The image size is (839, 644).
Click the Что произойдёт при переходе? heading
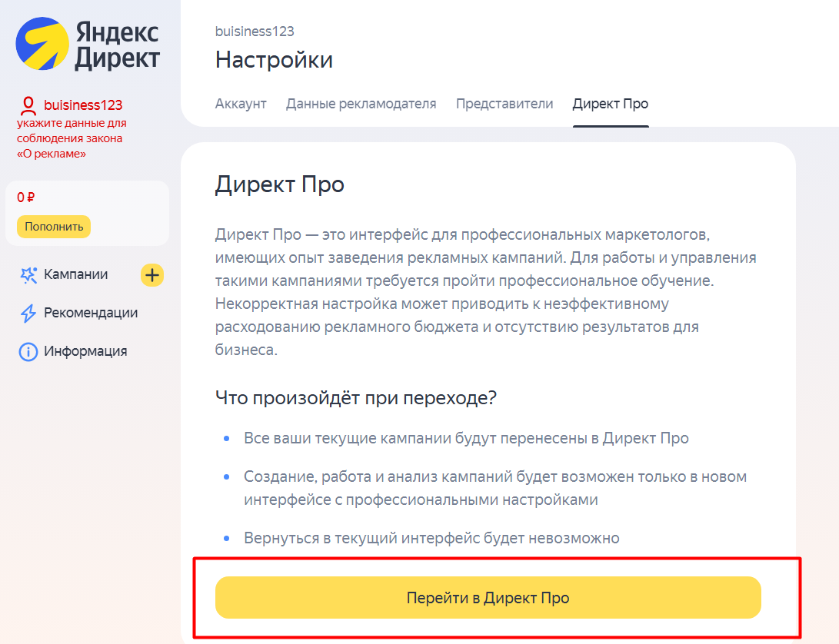356,398
